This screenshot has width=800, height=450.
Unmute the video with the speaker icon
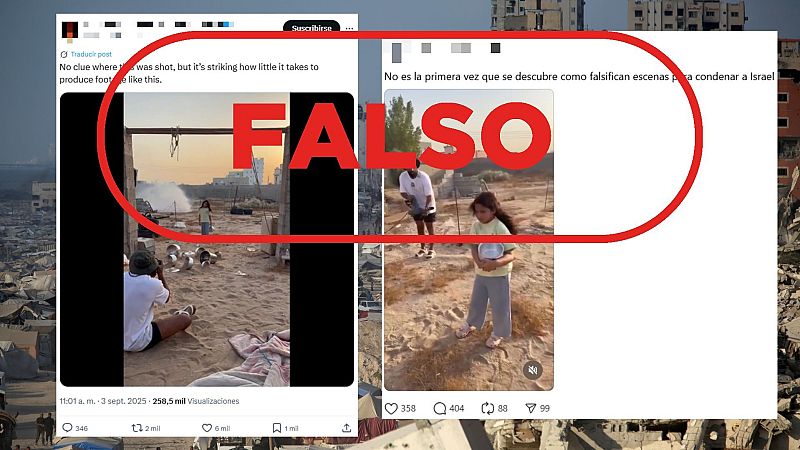[x=533, y=370]
